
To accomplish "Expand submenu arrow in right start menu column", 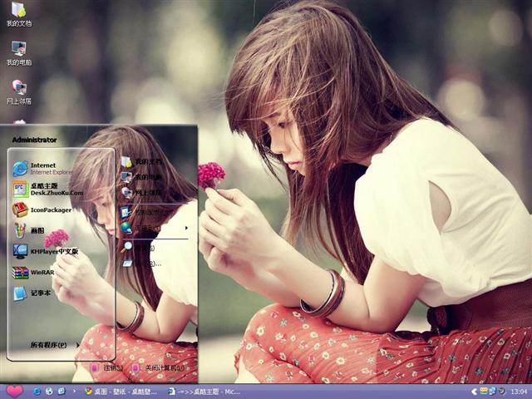I will point(186,228).
